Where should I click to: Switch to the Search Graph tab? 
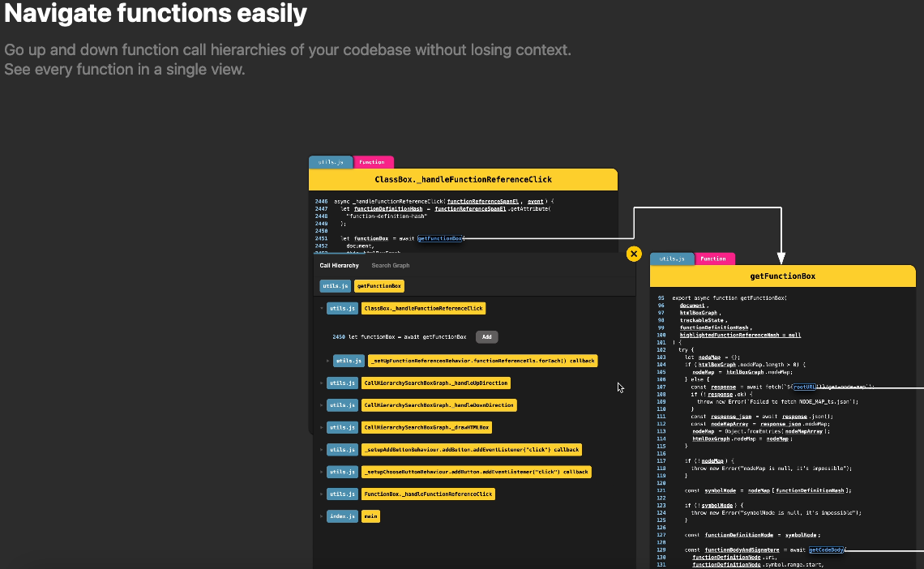[x=390, y=266]
